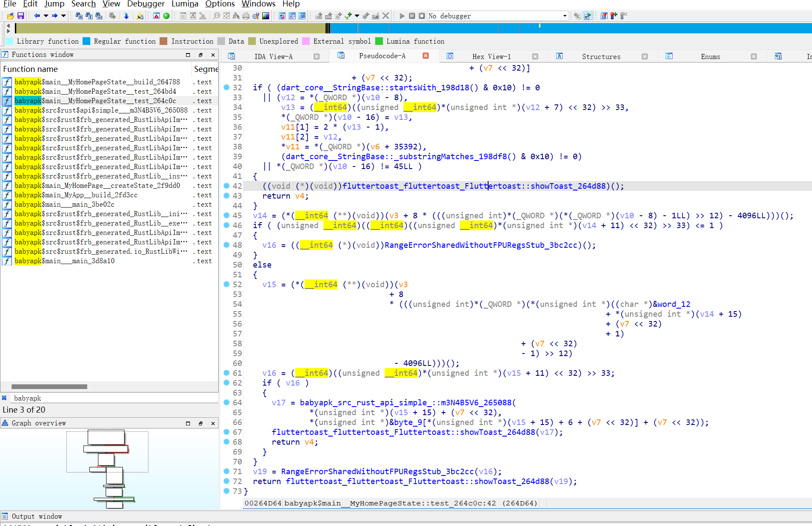Click the printer icon in toolbar
The height and width of the screenshot is (526, 812).
click(x=246, y=16)
